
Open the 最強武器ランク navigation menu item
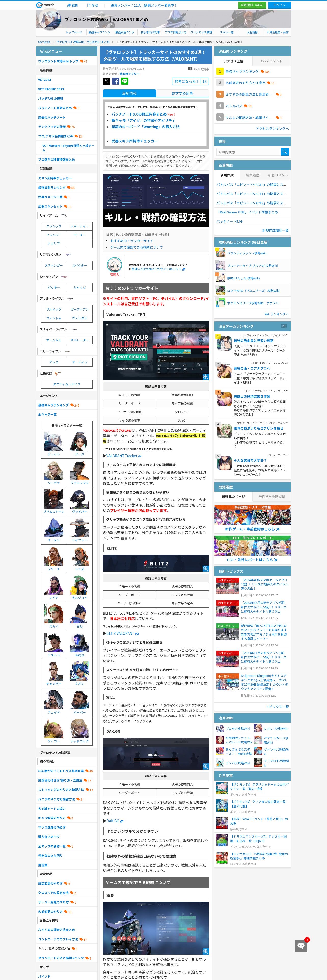point(125,32)
